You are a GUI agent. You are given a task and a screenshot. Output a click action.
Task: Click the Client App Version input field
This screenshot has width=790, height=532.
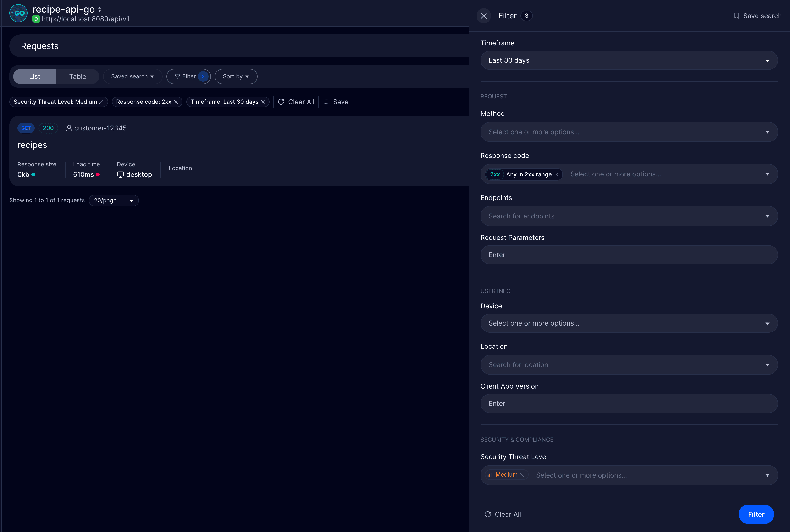pos(628,403)
